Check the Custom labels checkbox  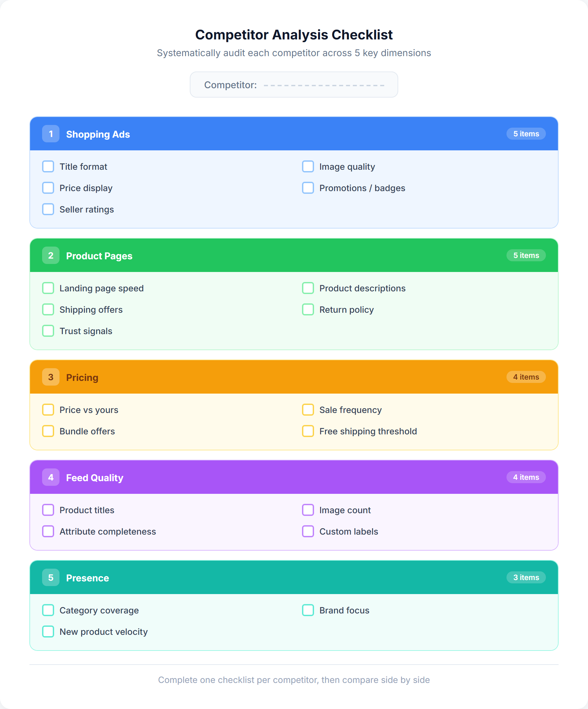[308, 531]
